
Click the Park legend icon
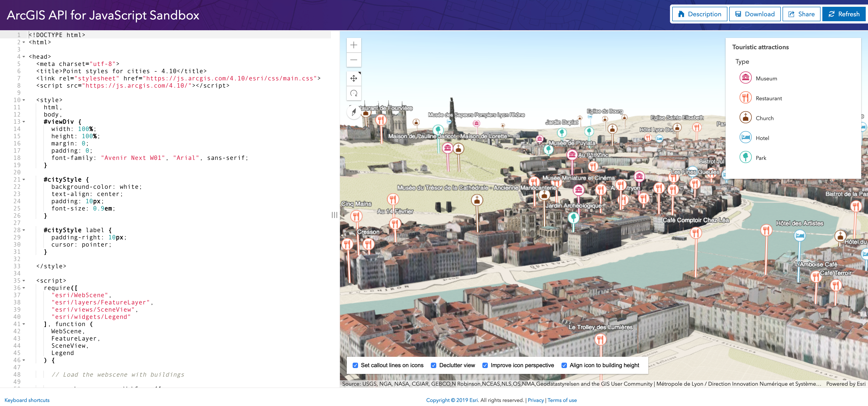[745, 157]
